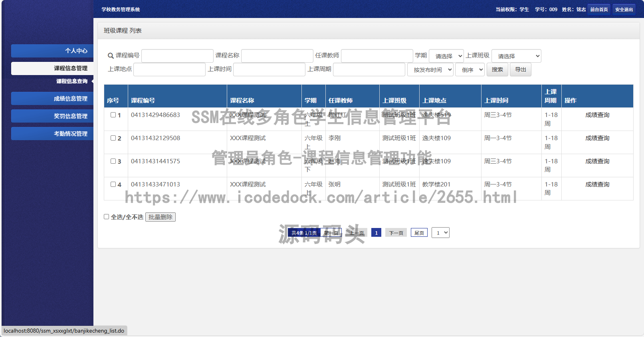Click 安全退出 to log out
Screen dimensions: 644x337
tap(624, 10)
